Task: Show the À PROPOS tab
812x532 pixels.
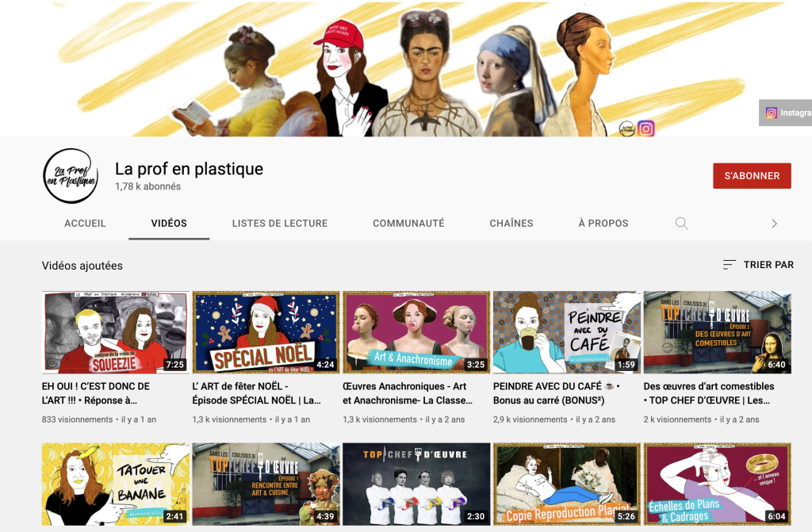Action: pyautogui.click(x=603, y=224)
